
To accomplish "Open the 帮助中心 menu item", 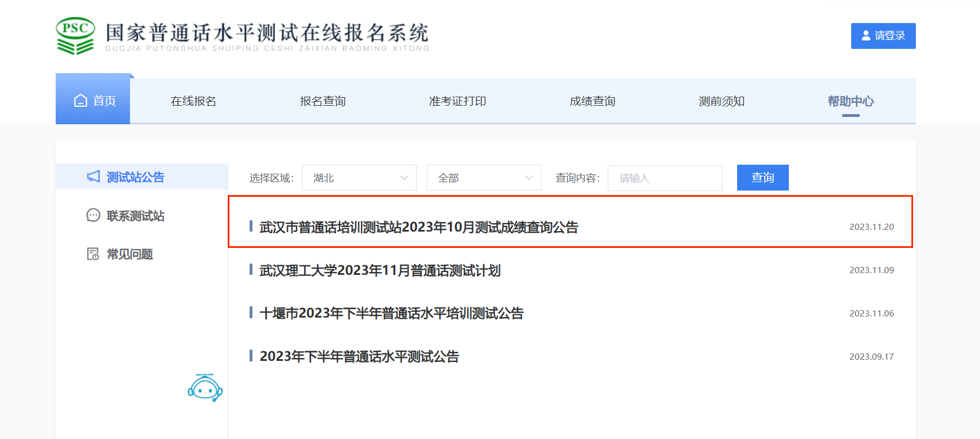I will 851,101.
